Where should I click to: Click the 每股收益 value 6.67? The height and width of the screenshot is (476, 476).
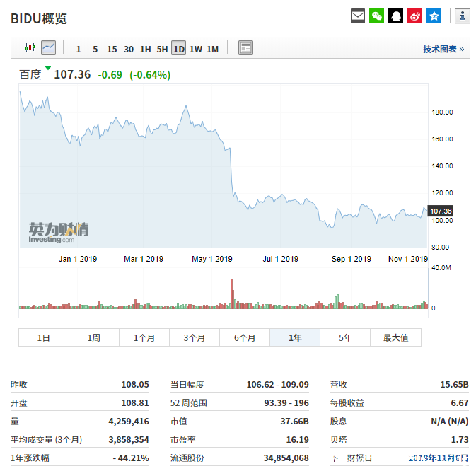[x=460, y=403]
